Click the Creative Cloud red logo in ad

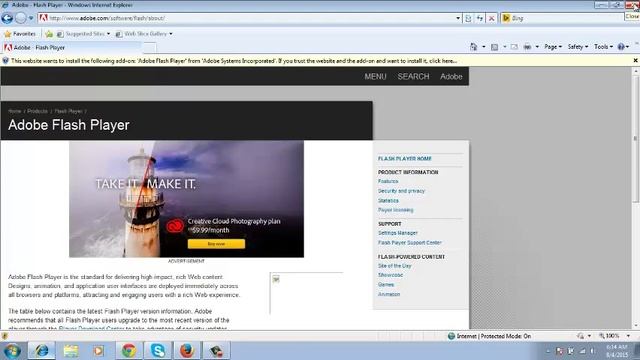tap(175, 226)
